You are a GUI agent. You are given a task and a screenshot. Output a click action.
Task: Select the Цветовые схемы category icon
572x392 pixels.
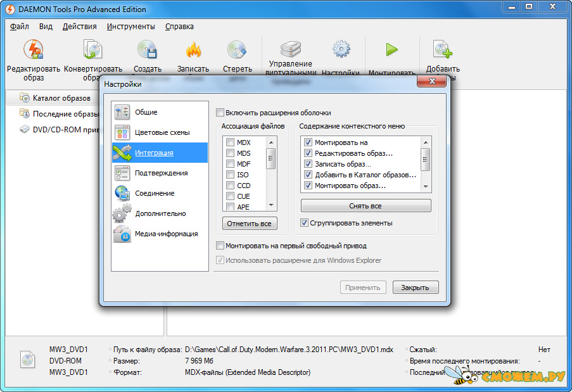click(x=122, y=132)
